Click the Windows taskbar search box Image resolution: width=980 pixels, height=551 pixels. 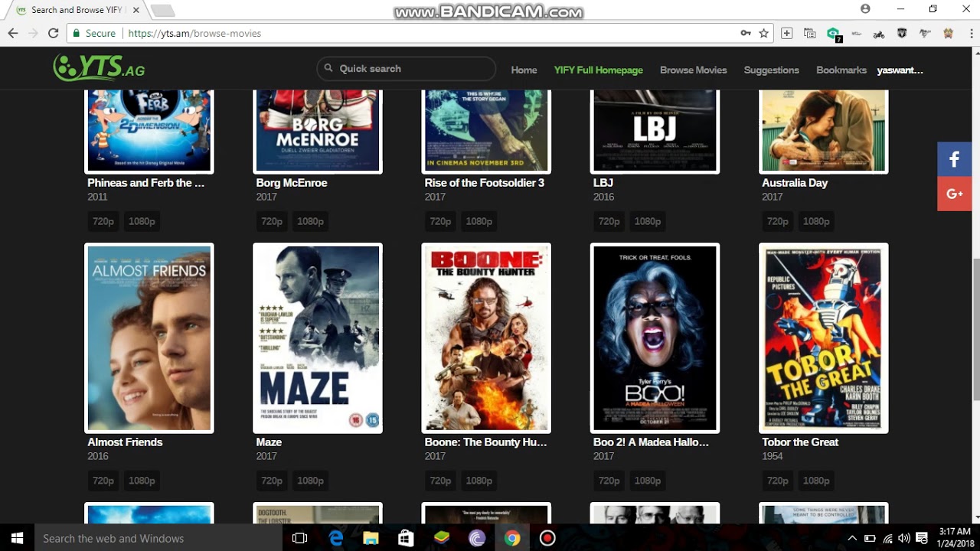(158, 538)
